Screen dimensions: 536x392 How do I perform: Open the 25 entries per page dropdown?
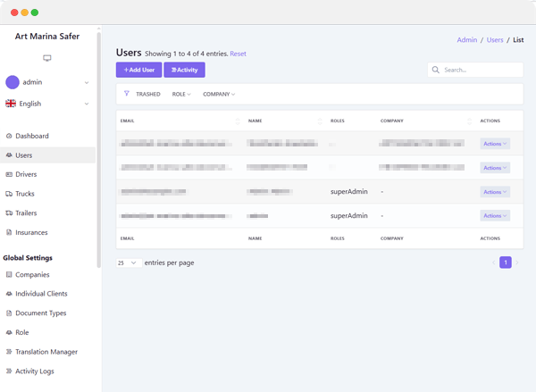(129, 263)
